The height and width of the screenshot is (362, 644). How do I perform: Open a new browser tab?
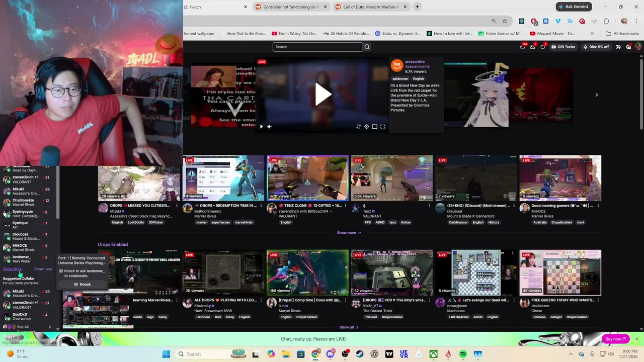tap(417, 7)
